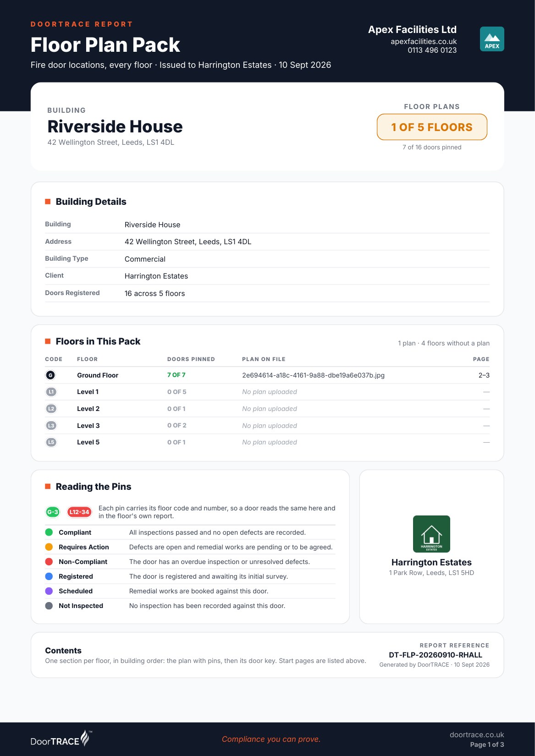Click the L2 floor code badge
The image size is (535, 756).
[51, 409]
